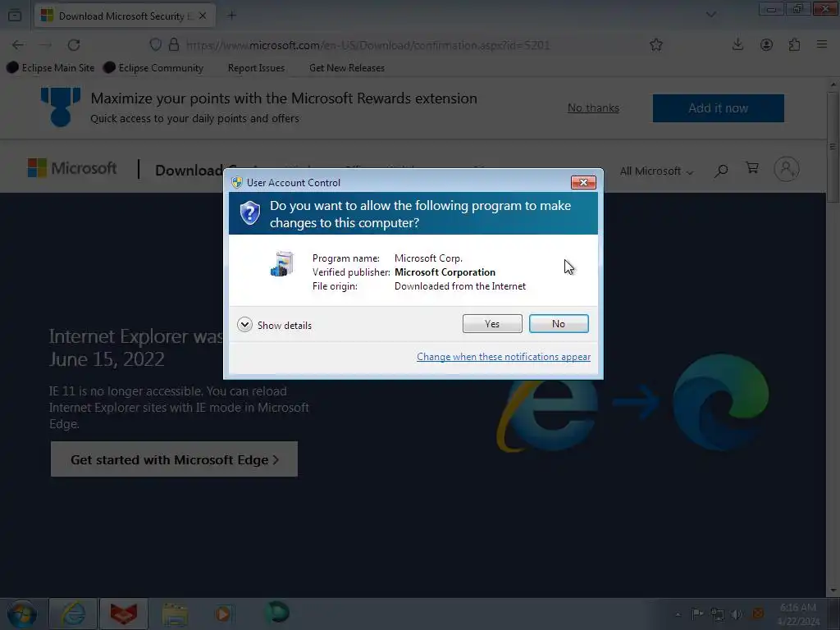Image resolution: width=840 pixels, height=630 pixels.
Task: Click Get started with Microsoft Edge
Action: (174, 459)
